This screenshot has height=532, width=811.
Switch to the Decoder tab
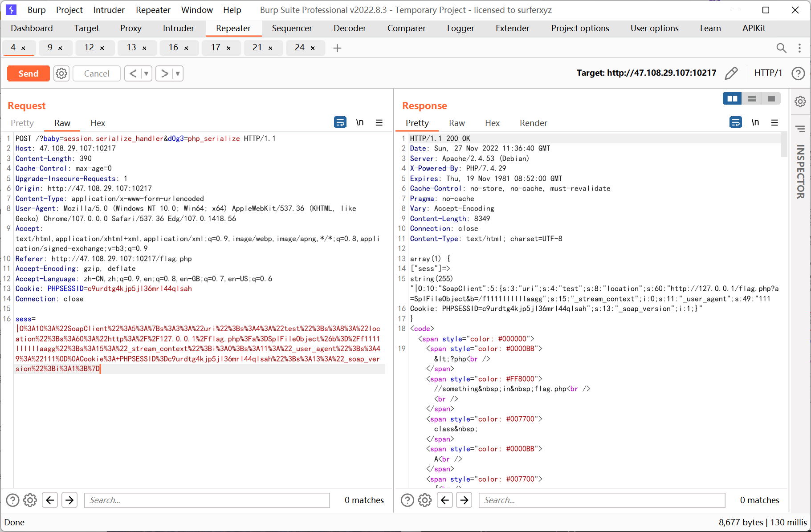(x=349, y=28)
